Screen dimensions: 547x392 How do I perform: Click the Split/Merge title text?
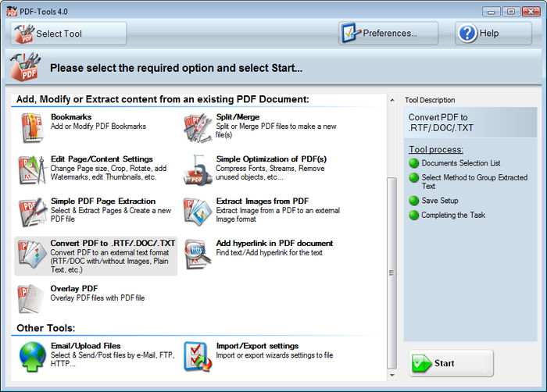[238, 117]
